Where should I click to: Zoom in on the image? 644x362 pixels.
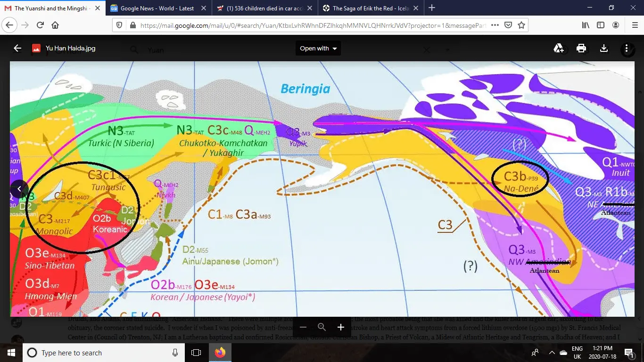point(340,327)
